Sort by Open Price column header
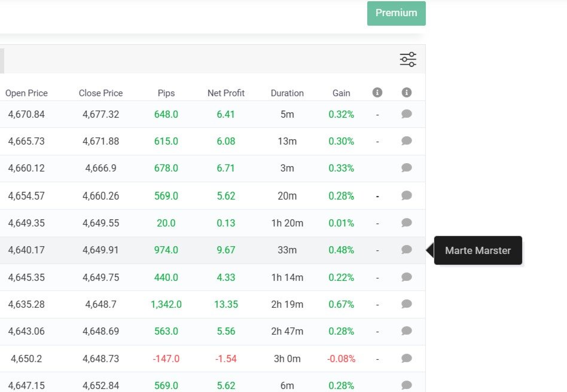The width and height of the screenshot is (567, 392). click(x=26, y=93)
